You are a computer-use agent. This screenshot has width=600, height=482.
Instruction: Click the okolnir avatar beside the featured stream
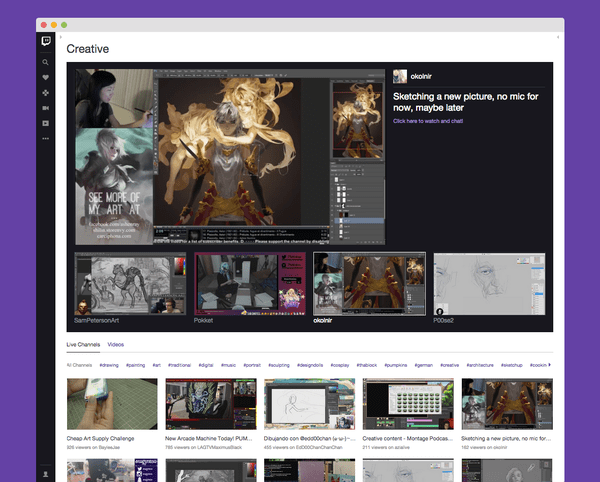pyautogui.click(x=400, y=77)
